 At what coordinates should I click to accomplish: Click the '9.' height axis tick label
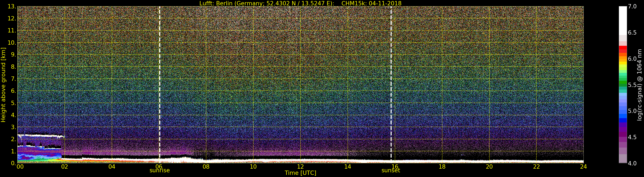click(14, 55)
